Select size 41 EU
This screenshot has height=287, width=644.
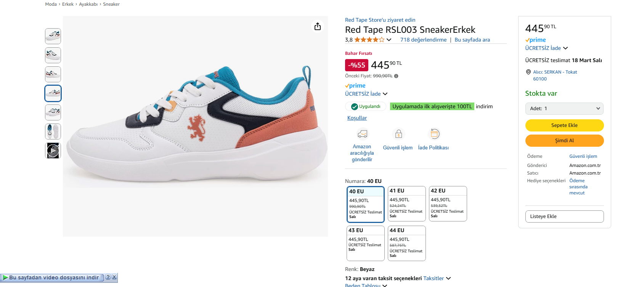406,204
